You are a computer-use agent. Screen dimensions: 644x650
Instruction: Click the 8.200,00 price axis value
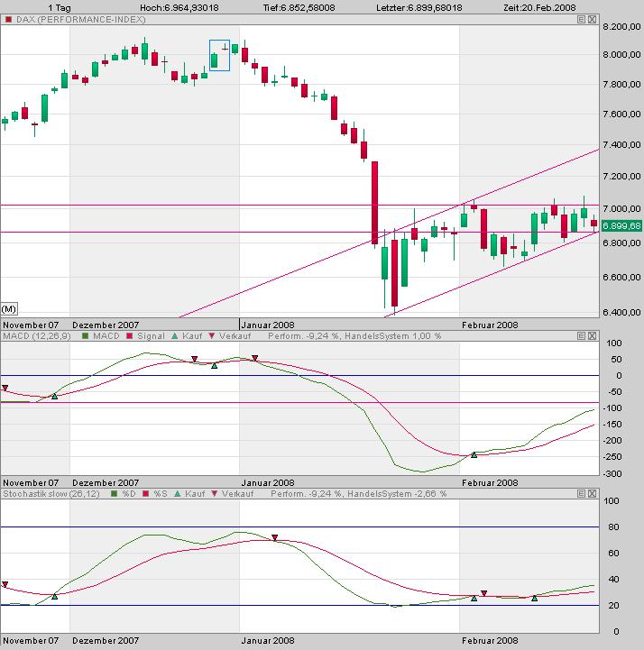(621, 26)
